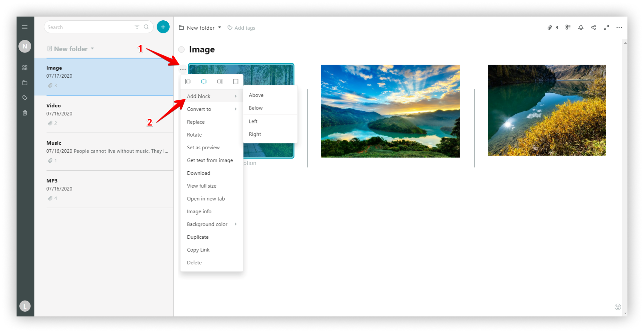
Task: Click the N workspace avatar
Action: coord(25,46)
